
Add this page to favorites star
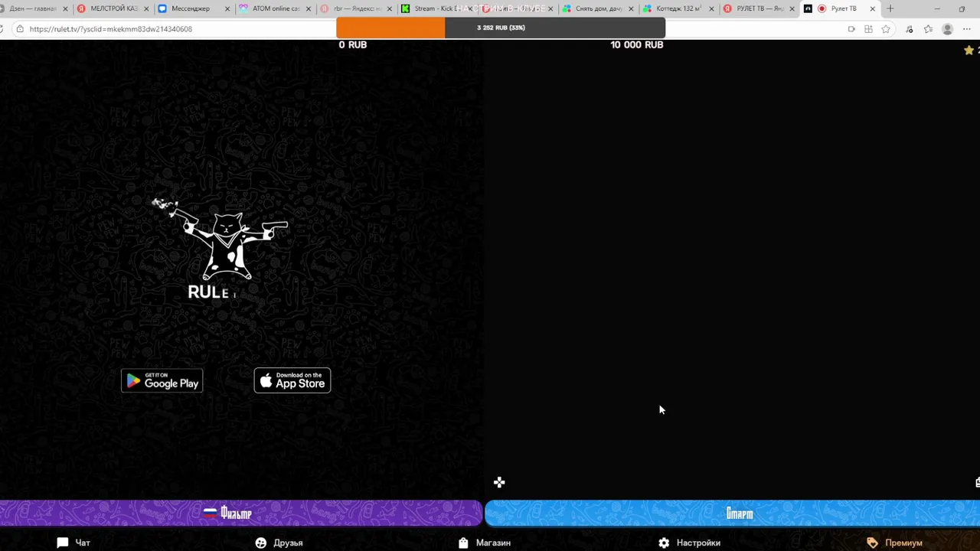pyautogui.click(x=886, y=29)
